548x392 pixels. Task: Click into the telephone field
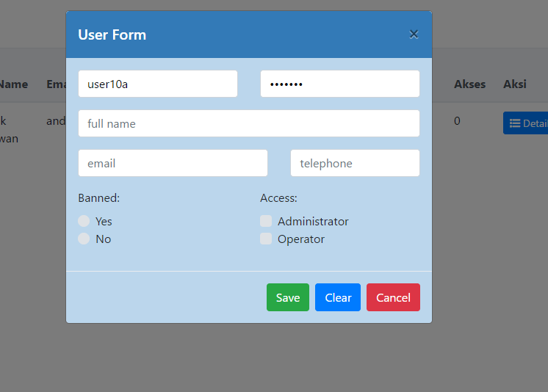click(355, 163)
